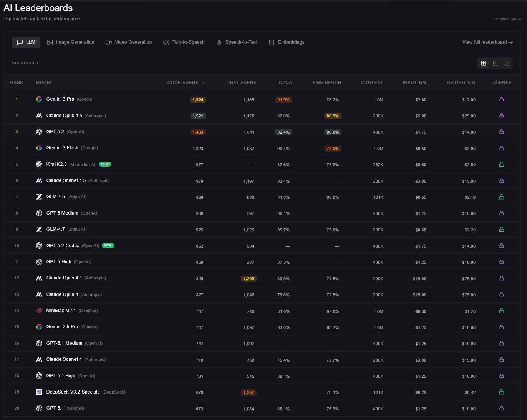Open the Gemini 3 Pro model link
The width and height of the screenshot is (527, 420).
[x=60, y=99]
